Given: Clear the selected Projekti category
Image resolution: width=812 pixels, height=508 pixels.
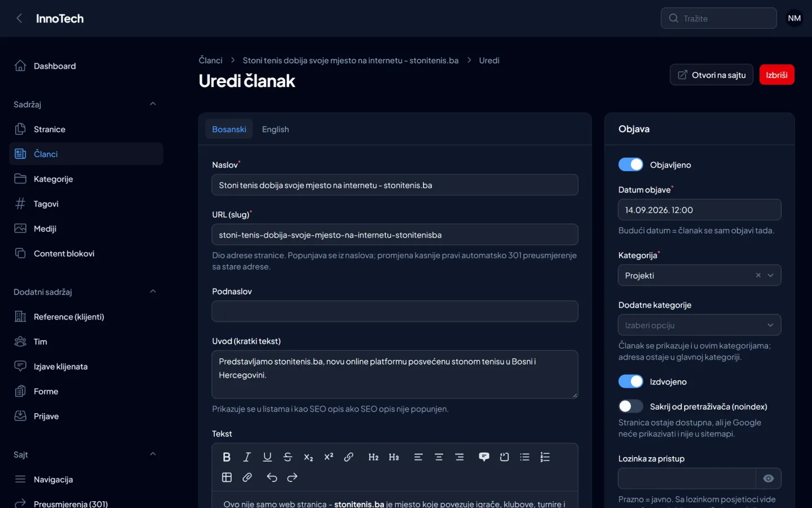Looking at the screenshot, I should tap(758, 275).
